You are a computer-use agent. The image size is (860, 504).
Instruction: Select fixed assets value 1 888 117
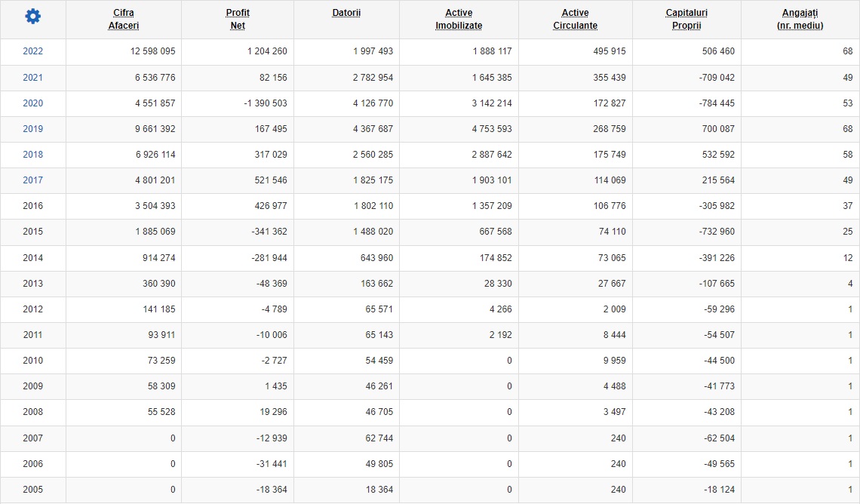coord(492,51)
